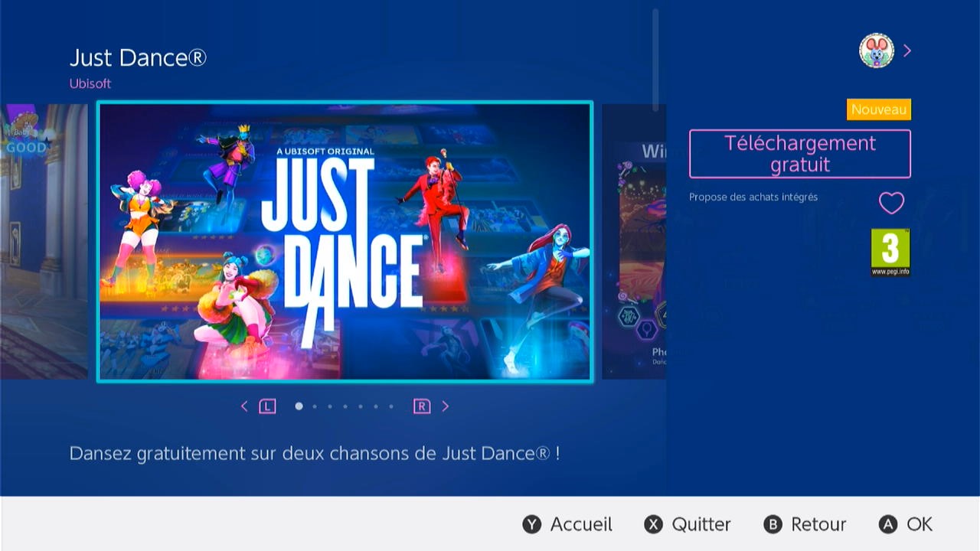Viewport: 980px width, 551px height.
Task: Click the A OK button
Action: pos(906,524)
